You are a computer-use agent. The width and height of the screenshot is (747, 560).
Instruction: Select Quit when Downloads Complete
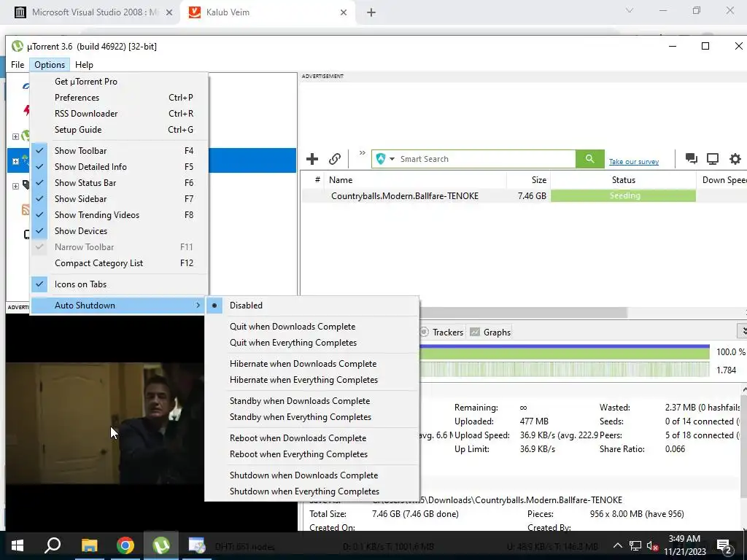312,327
